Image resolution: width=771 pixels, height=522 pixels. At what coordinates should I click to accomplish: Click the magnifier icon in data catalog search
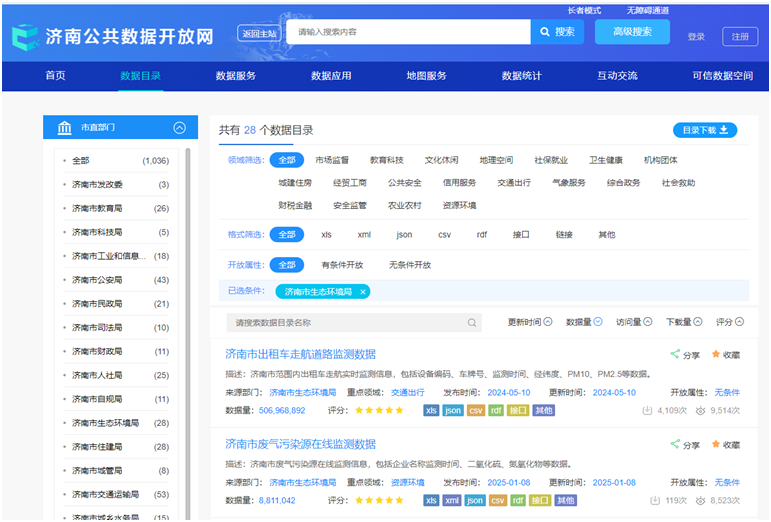(472, 323)
